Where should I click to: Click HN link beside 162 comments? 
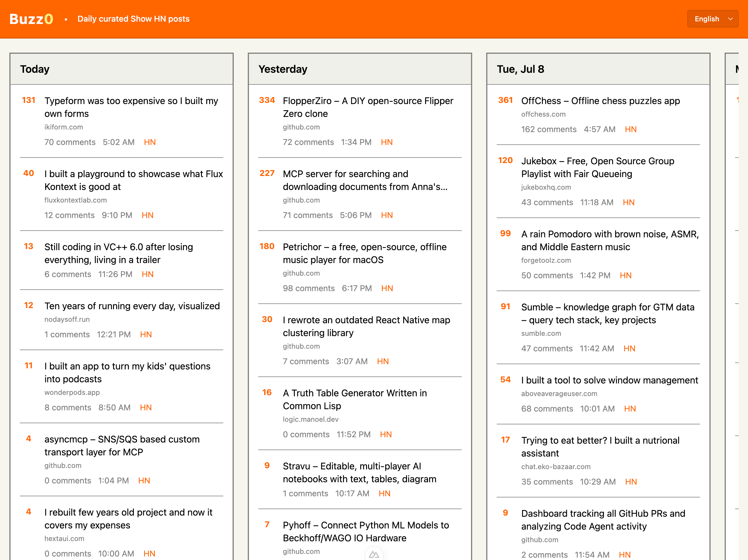click(631, 129)
